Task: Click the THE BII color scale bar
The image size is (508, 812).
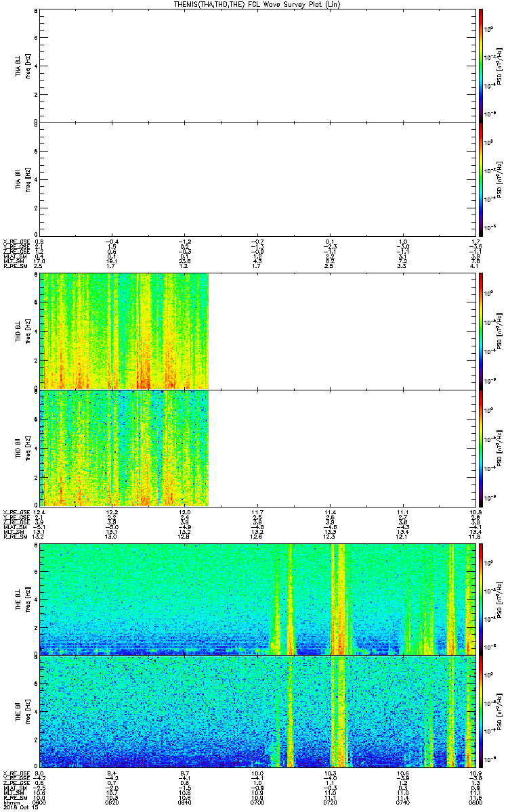Action: tap(480, 713)
